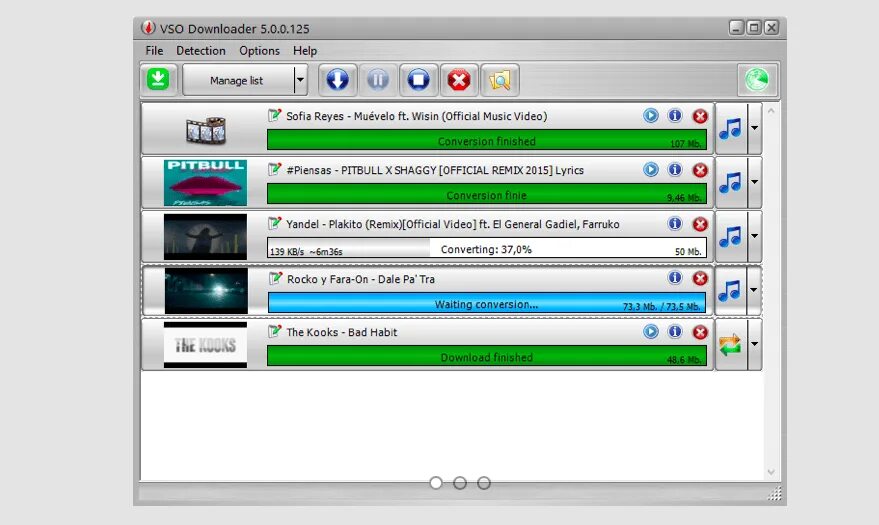Delete the #Piensas Pitbull entry
Viewport: 879px width, 525px height.
click(x=700, y=170)
